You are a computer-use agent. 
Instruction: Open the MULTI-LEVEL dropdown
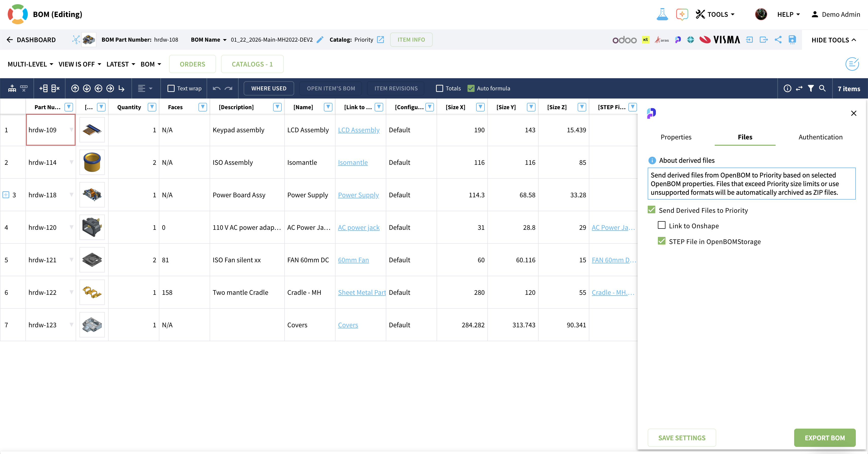[x=30, y=64]
